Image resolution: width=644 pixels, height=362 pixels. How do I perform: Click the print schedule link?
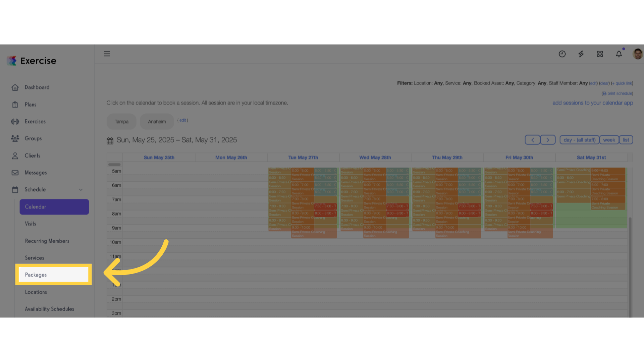tap(617, 94)
